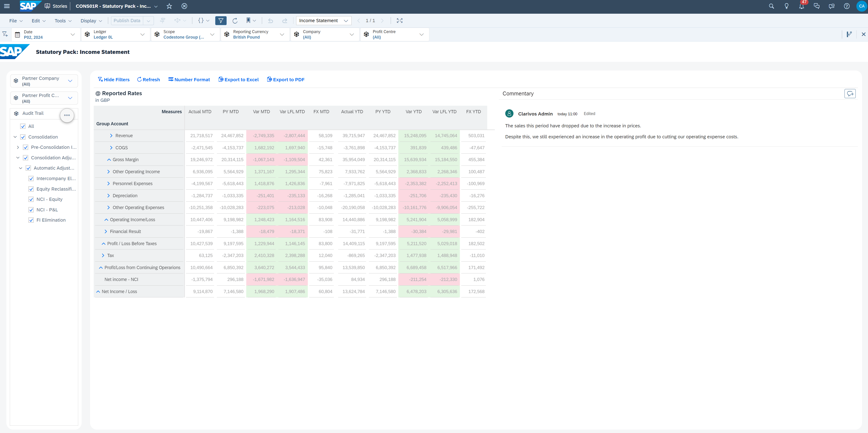Expand the Revenue row
The image size is (868, 433).
click(x=111, y=136)
